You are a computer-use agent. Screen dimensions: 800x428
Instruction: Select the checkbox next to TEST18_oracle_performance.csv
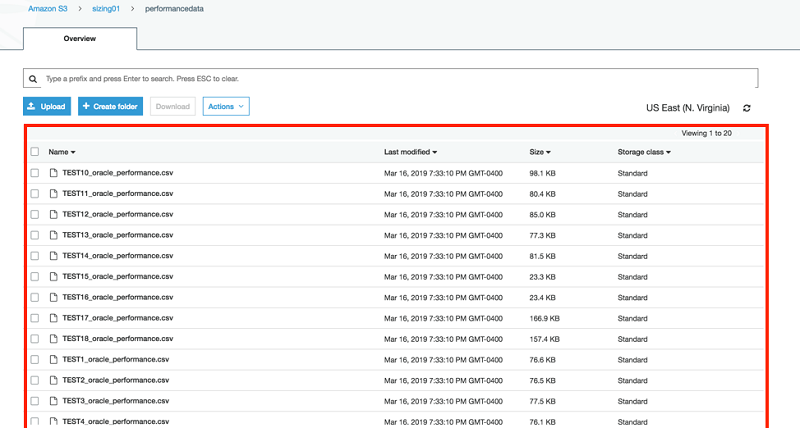click(x=35, y=339)
